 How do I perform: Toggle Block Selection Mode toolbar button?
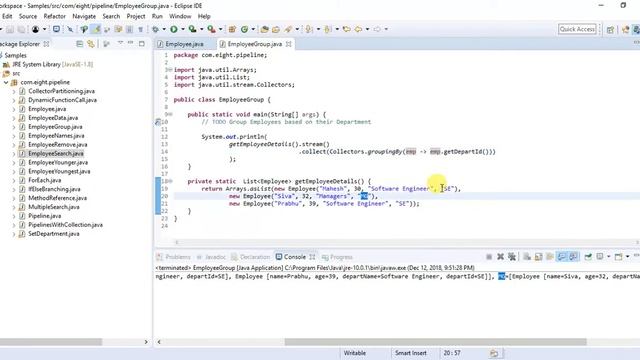(129, 29)
